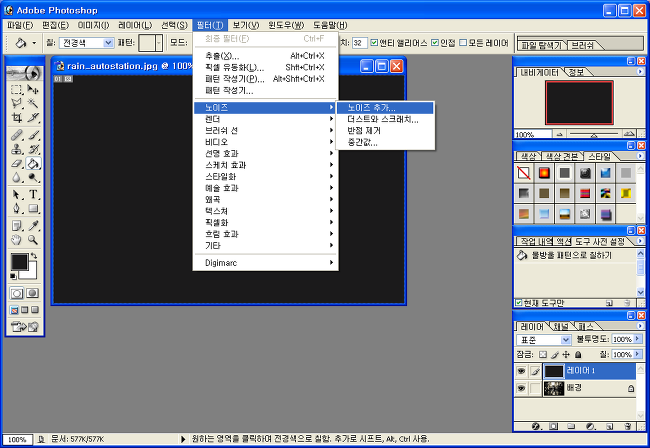Click the background color swatch
This screenshot has width=650, height=448.
click(x=31, y=274)
